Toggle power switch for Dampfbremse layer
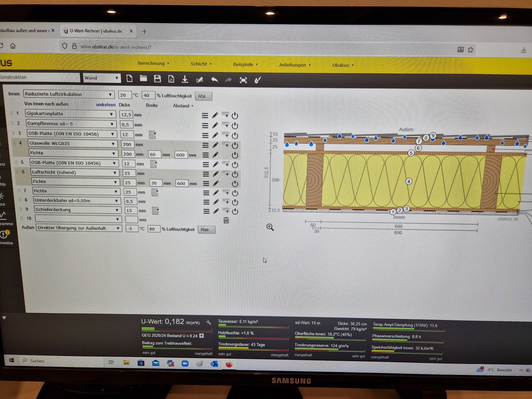532x399 pixels. click(235, 126)
